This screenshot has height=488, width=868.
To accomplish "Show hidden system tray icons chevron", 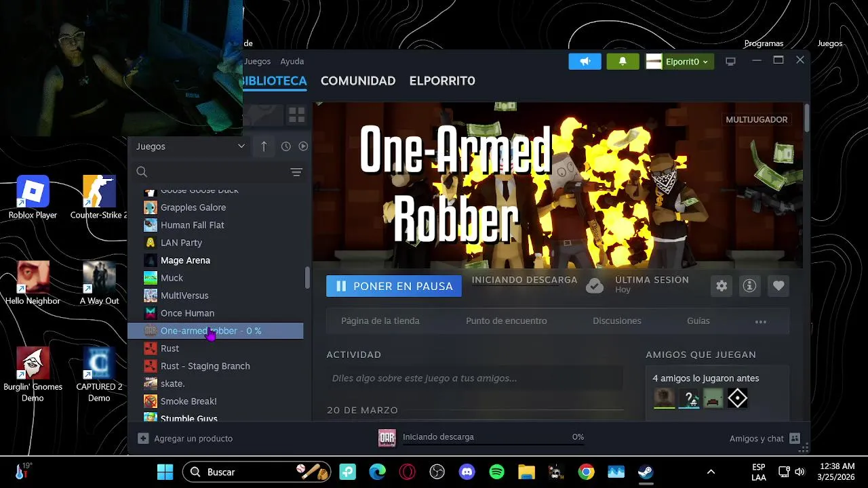I will 711,472.
